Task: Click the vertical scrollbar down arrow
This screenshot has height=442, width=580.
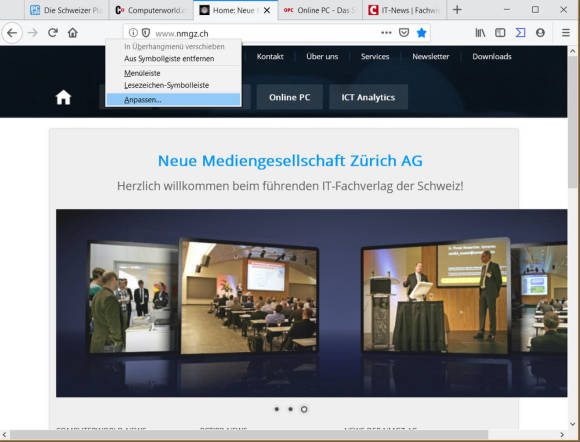Action: pyautogui.click(x=573, y=424)
